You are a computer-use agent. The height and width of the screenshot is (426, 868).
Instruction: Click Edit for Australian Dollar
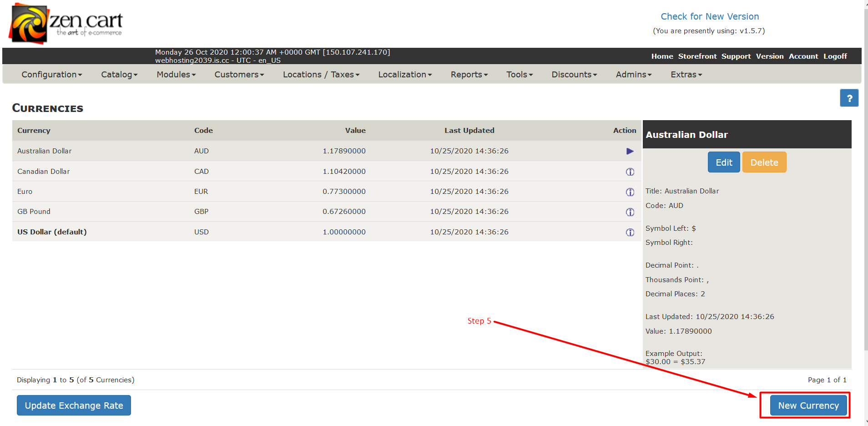[x=724, y=162]
